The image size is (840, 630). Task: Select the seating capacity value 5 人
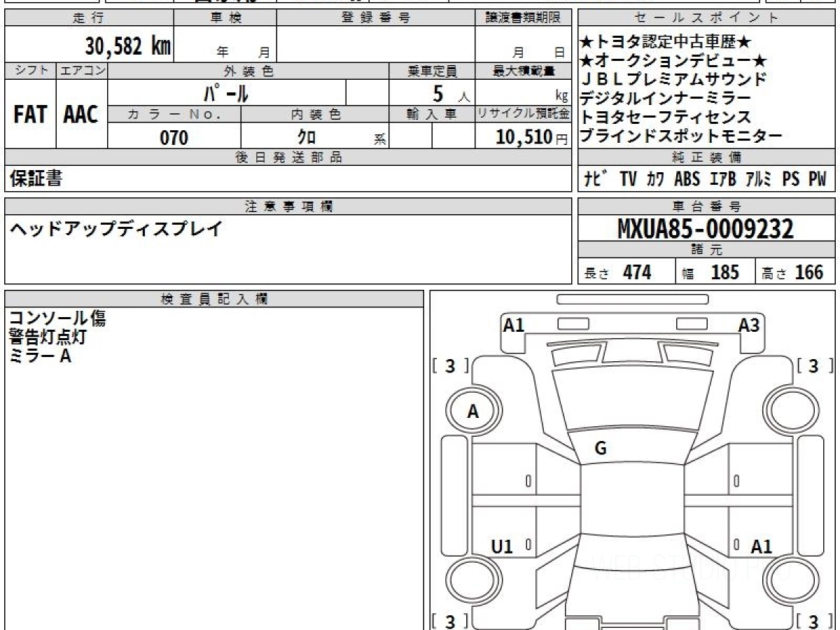pos(451,93)
